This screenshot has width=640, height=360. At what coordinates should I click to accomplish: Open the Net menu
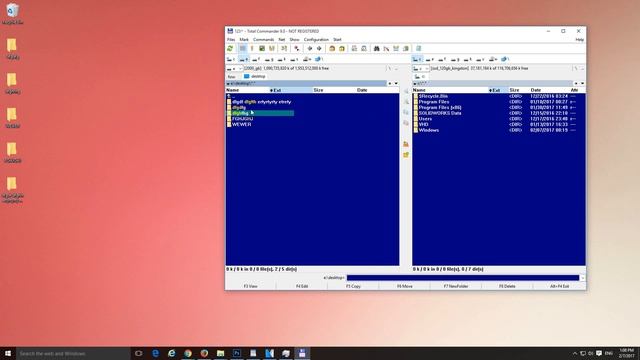(282, 40)
